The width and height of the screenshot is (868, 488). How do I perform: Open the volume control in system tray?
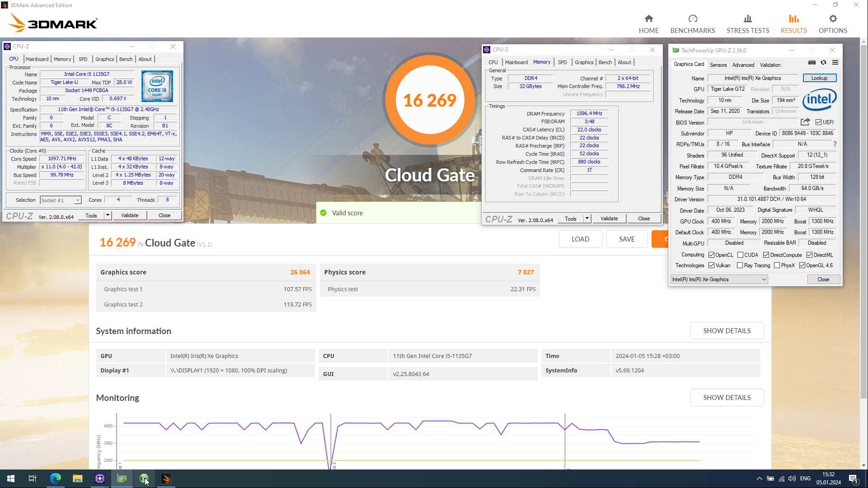(x=792, y=479)
